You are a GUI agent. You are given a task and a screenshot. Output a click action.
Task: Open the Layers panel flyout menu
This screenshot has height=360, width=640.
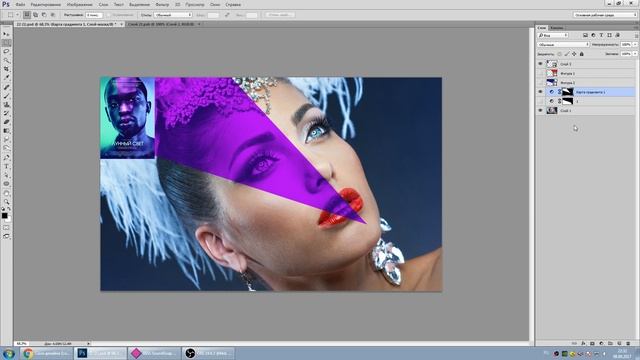coord(636,28)
